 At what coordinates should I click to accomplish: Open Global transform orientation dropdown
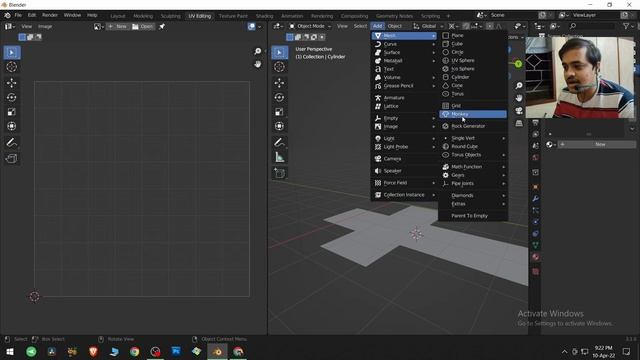tap(428, 26)
